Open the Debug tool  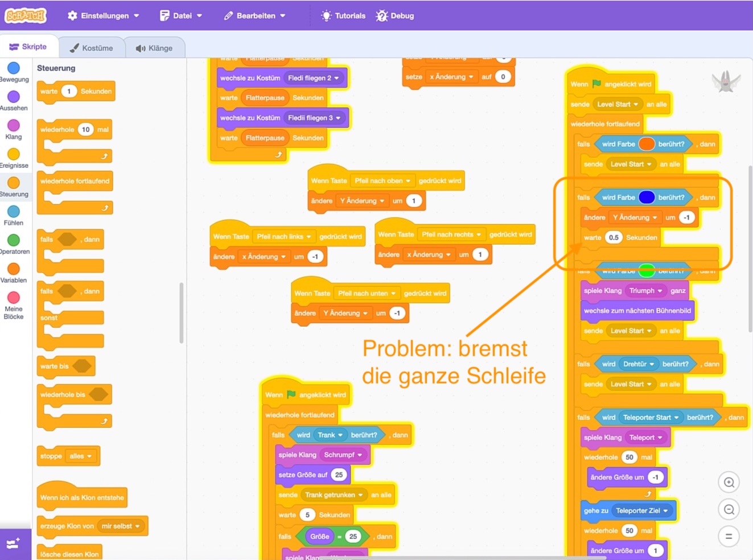[x=395, y=16]
